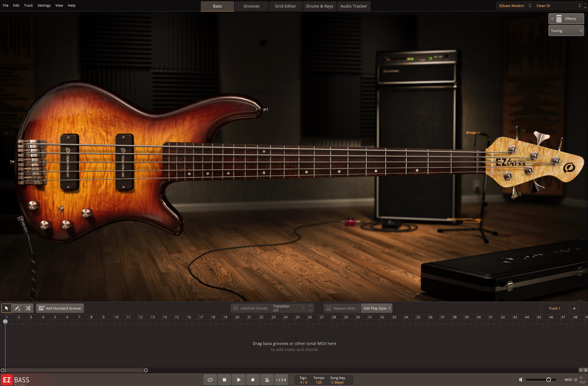Expand the Tuning panel
Viewport: 588px width, 386px height.
[x=566, y=31]
